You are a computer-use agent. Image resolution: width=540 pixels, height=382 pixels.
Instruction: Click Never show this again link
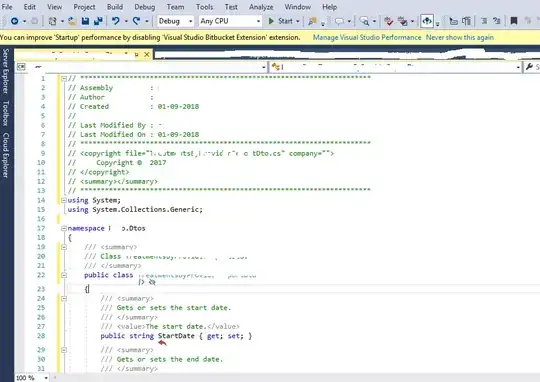pos(460,37)
